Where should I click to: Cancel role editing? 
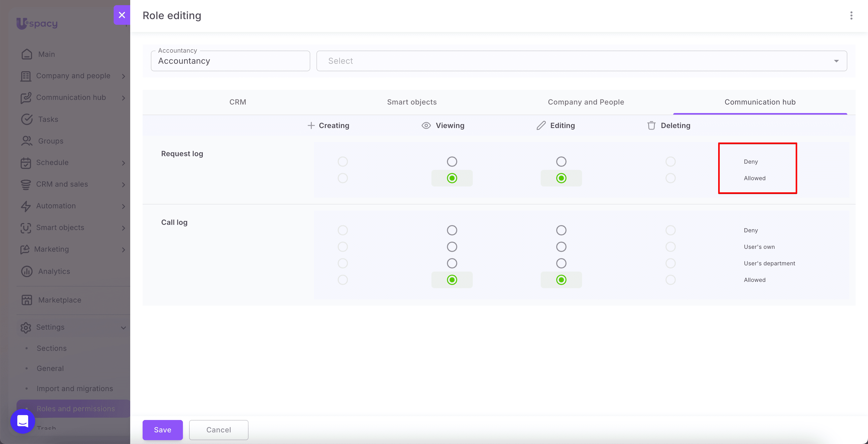click(x=219, y=430)
